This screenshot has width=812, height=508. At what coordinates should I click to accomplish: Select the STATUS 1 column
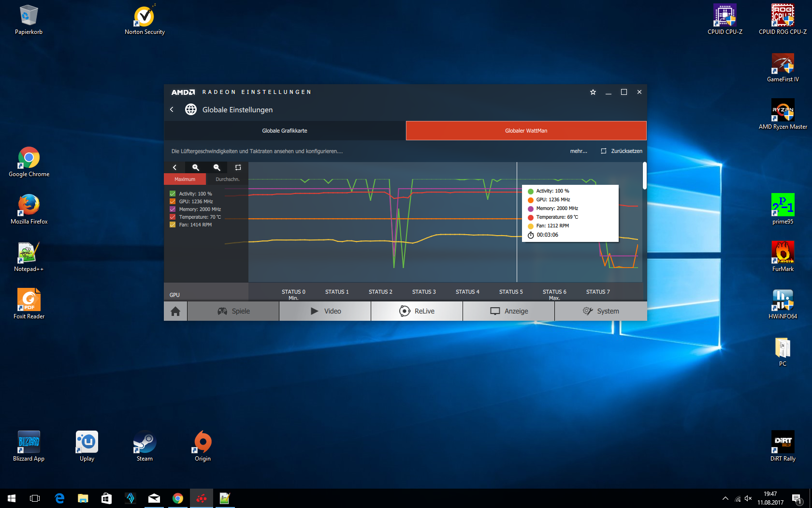337,292
